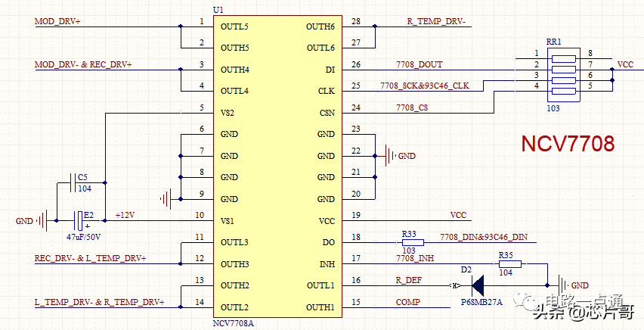Select the RR1 designator text
Viewport: 644px width, 330px height.
(553, 42)
